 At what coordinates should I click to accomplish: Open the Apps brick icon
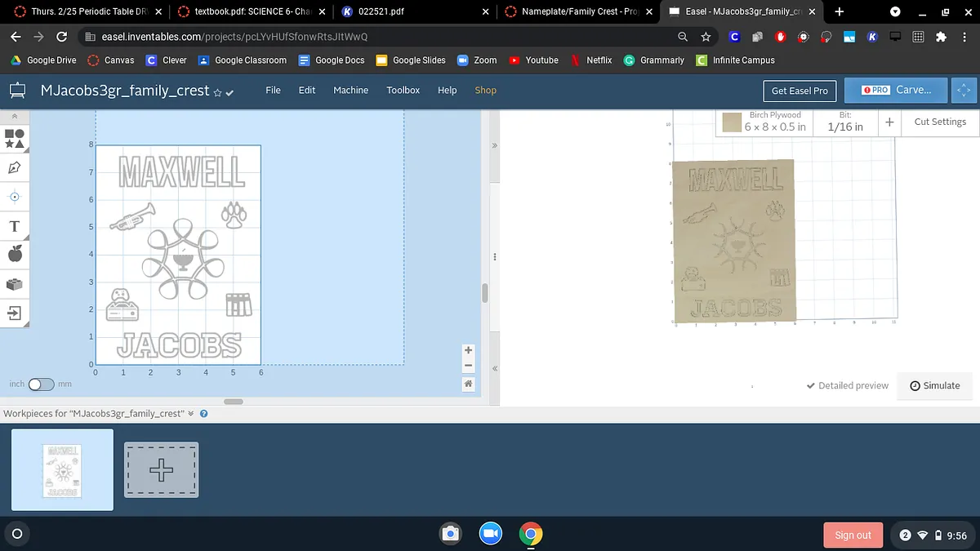point(14,284)
